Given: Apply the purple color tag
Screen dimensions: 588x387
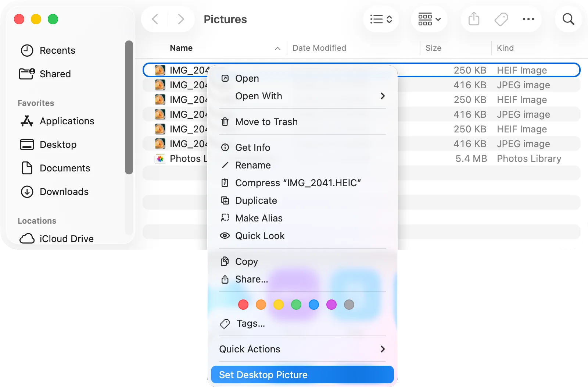Looking at the screenshot, I should (331, 305).
